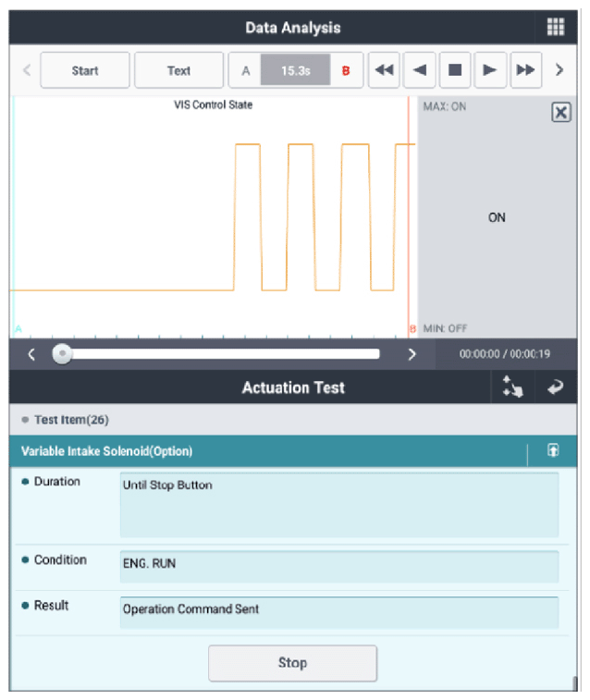Close the VIS Control State graph
Image resolution: width=590 pixels, height=700 pixels.
click(560, 113)
